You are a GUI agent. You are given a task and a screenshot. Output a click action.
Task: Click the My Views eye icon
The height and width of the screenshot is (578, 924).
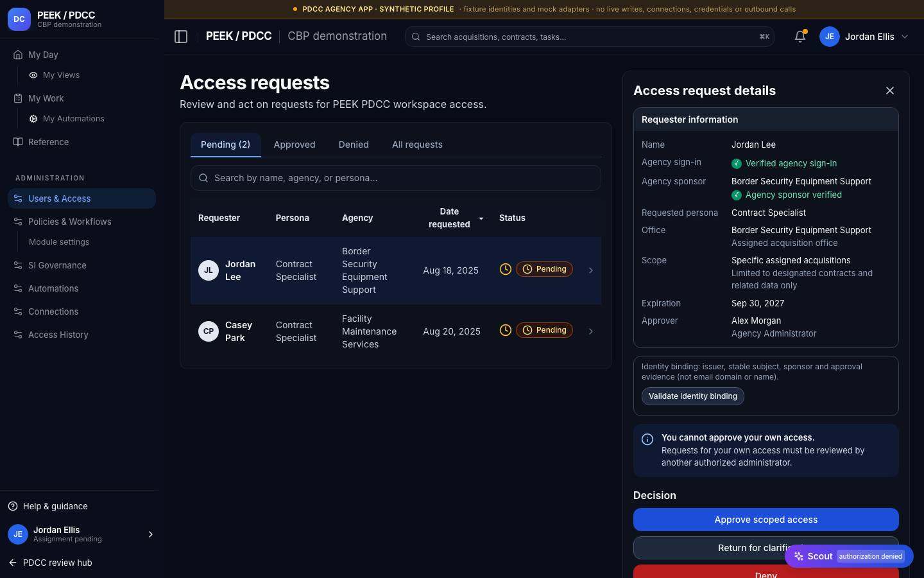pyautogui.click(x=33, y=75)
